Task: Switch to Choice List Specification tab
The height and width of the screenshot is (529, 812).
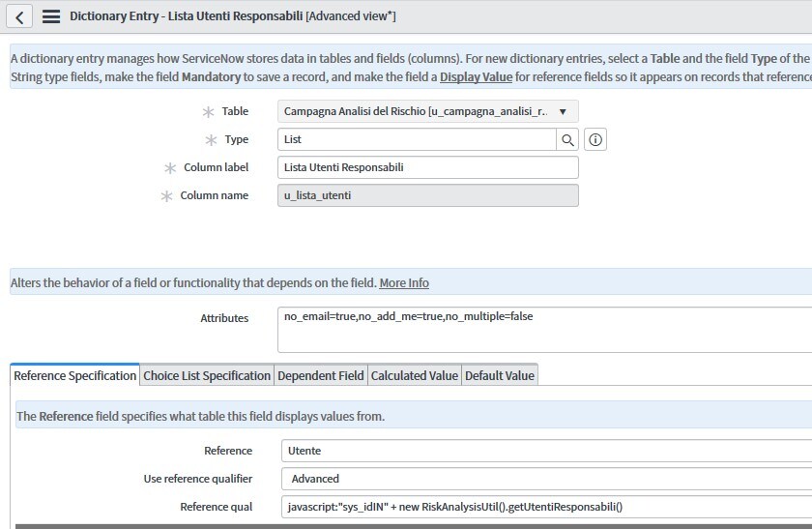Action: 207,375
